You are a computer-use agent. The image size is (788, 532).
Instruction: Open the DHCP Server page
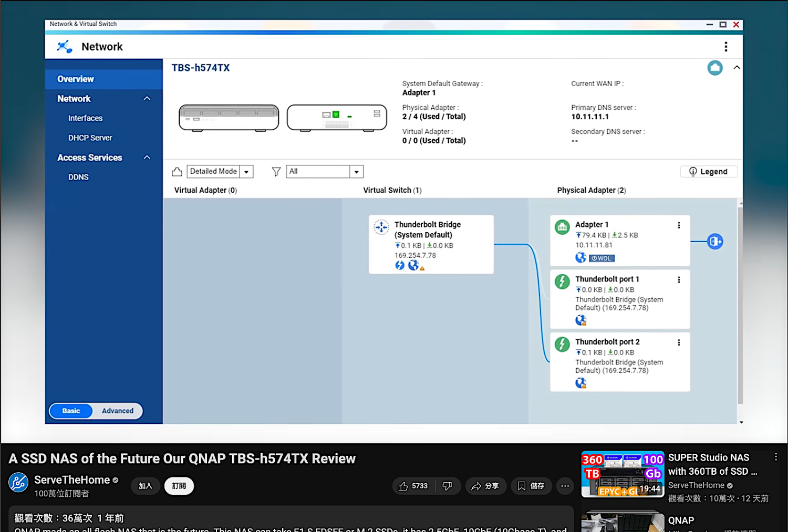tap(90, 138)
